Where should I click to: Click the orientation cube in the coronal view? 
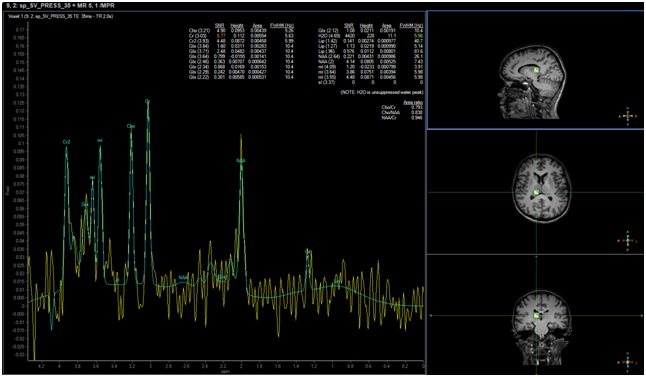(627, 362)
